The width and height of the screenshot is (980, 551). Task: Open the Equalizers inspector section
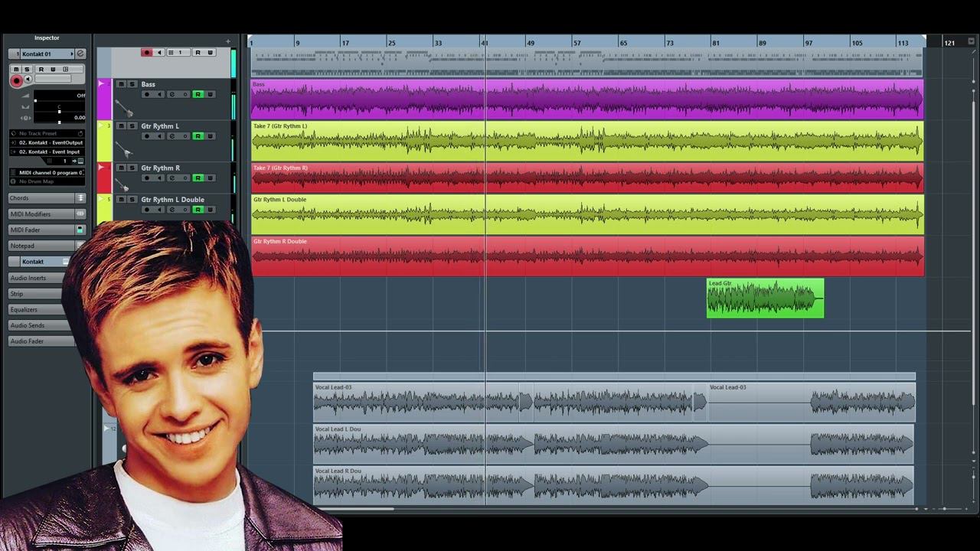[x=37, y=309]
